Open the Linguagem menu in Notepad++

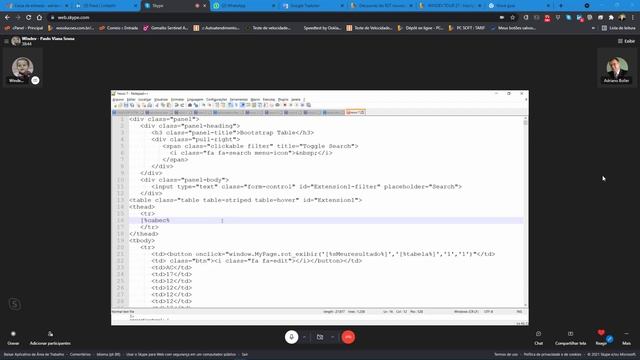[x=195, y=100]
